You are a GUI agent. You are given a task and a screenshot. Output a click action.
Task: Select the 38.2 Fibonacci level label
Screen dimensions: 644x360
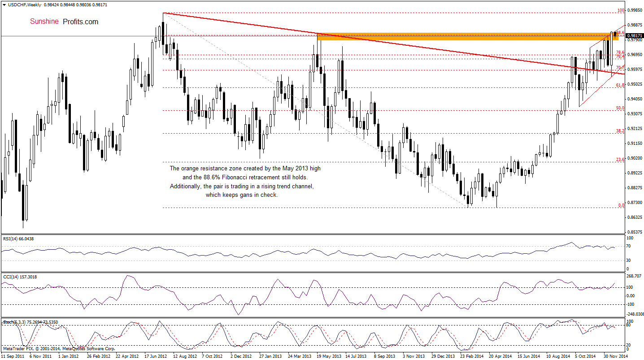pos(620,130)
